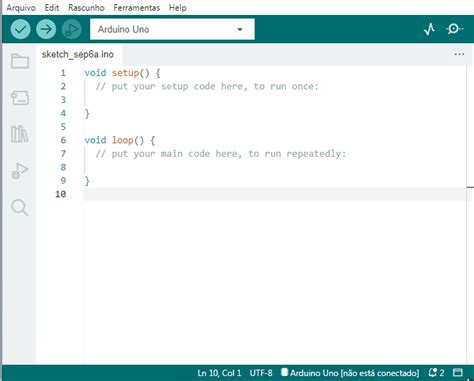Image resolution: width=474 pixels, height=381 pixels.
Task: Place cursor on empty line 3
Action: pos(275,100)
